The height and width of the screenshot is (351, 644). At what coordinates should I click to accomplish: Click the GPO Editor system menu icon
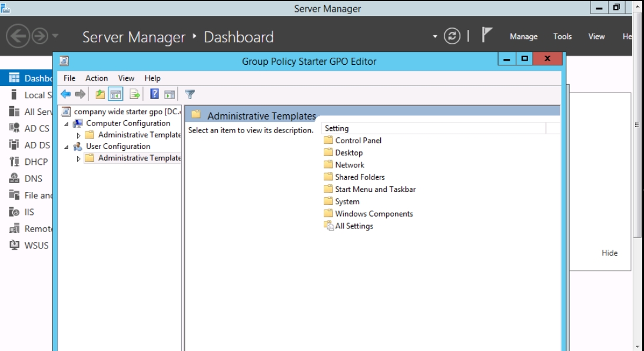64,61
